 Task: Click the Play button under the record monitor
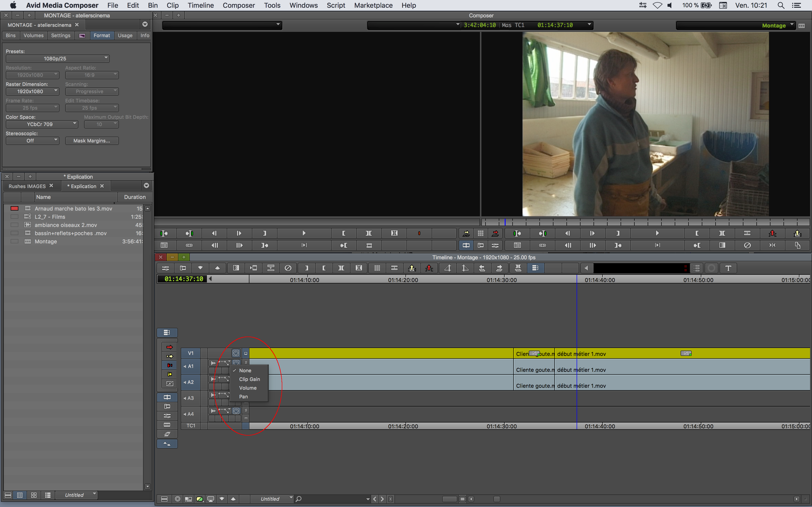[x=657, y=233]
